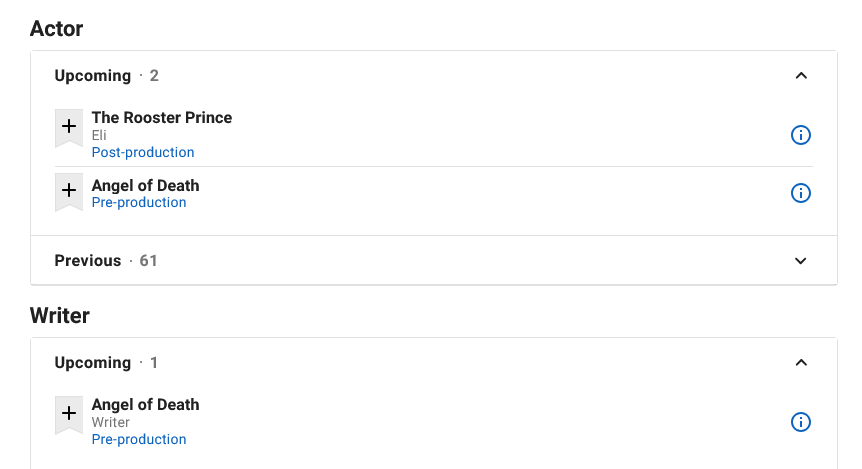Image resolution: width=862 pixels, height=469 pixels.
Task: Open The Rooster Prince title link
Action: pyautogui.click(x=162, y=118)
